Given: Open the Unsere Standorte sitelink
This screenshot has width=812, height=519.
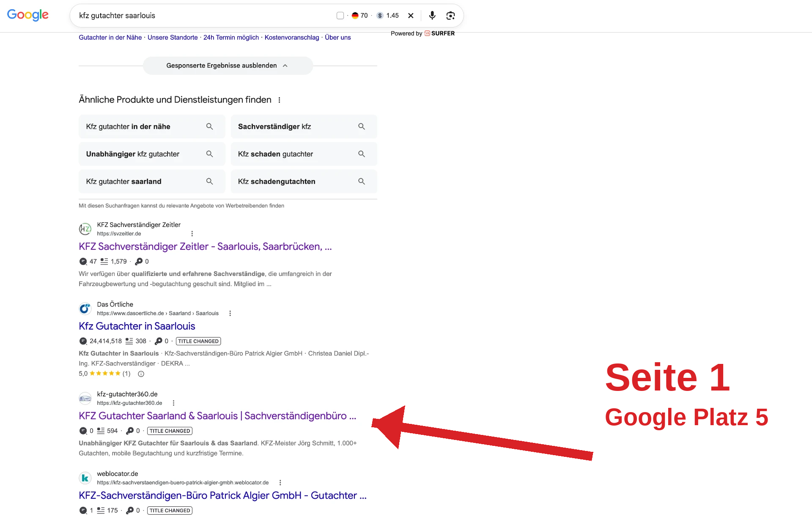Looking at the screenshot, I should click(173, 37).
